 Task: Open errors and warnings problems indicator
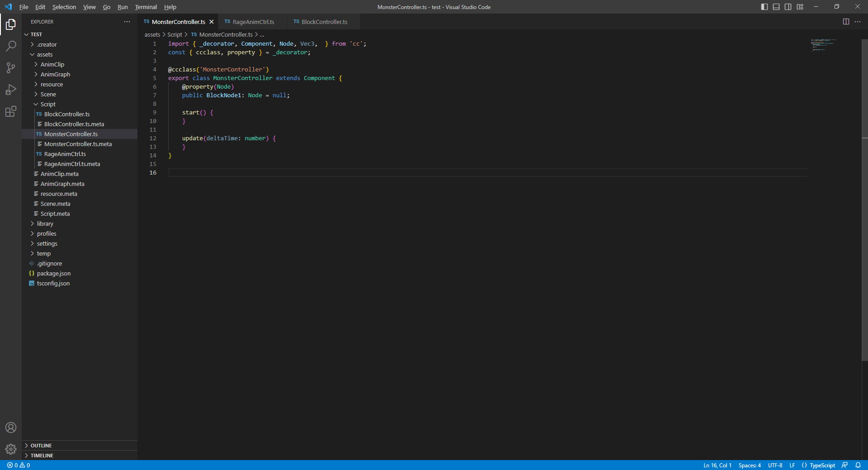[x=19, y=465]
